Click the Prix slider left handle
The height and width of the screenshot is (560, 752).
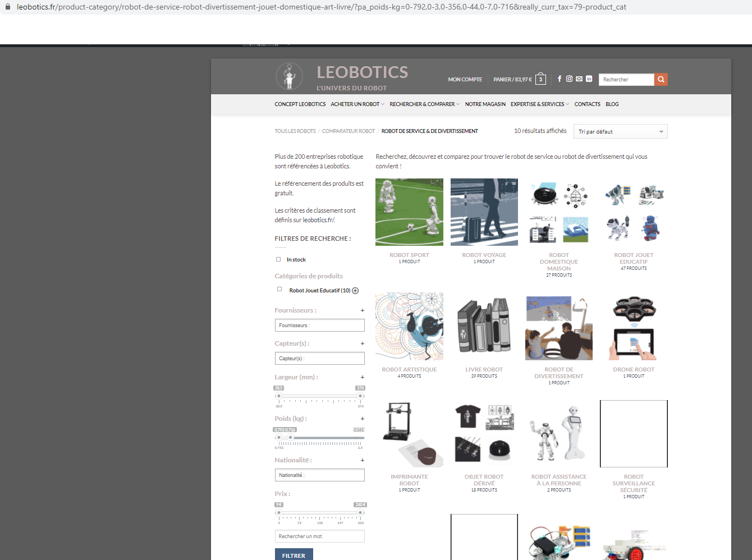(278, 512)
